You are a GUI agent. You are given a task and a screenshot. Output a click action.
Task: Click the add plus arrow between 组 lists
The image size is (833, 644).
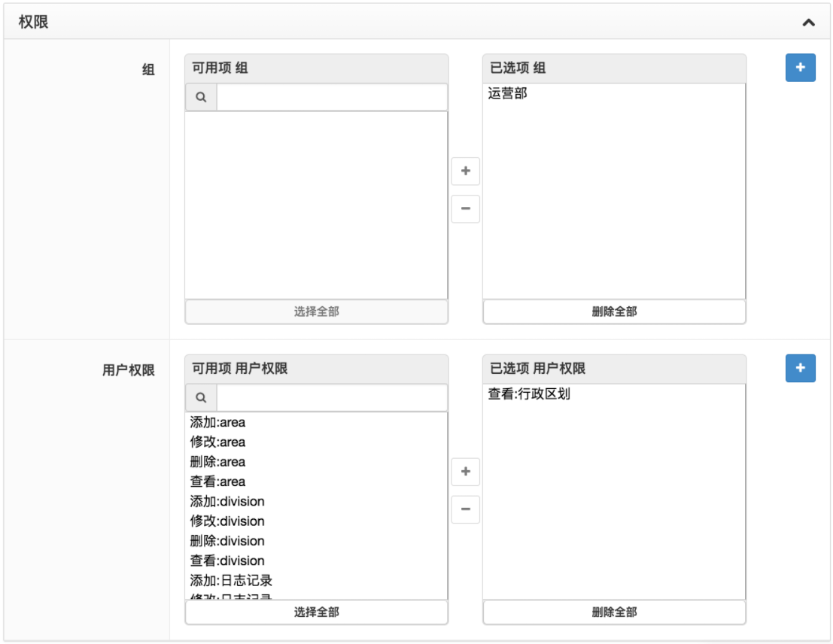click(x=465, y=171)
